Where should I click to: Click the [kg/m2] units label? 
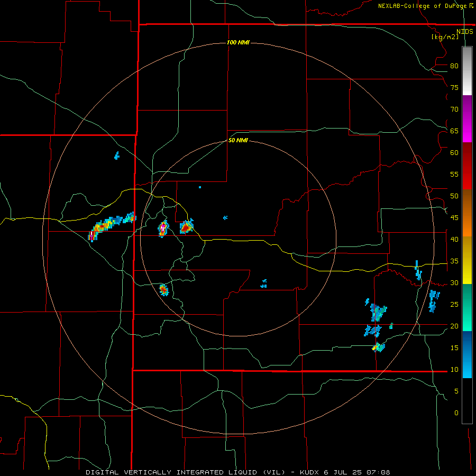click(x=445, y=37)
